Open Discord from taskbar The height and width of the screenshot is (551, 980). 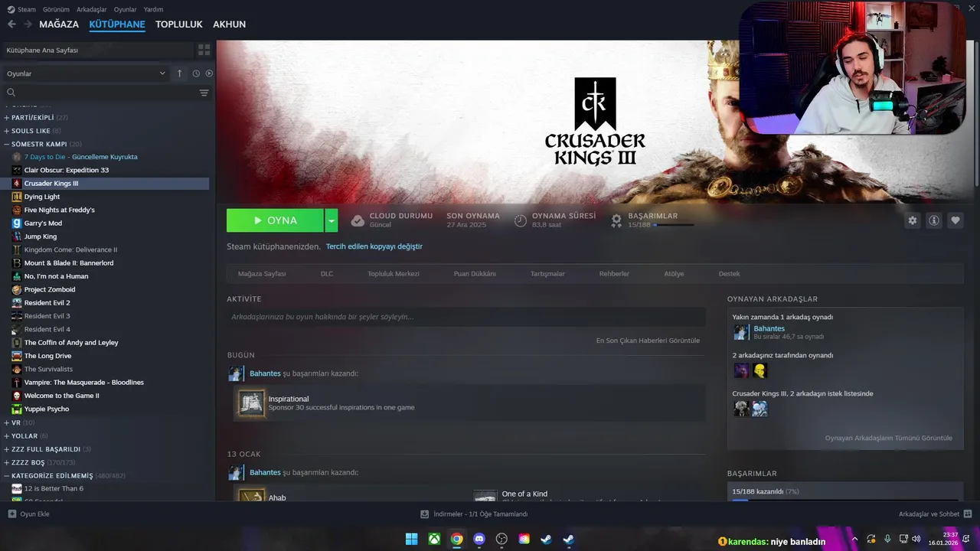[x=479, y=539]
